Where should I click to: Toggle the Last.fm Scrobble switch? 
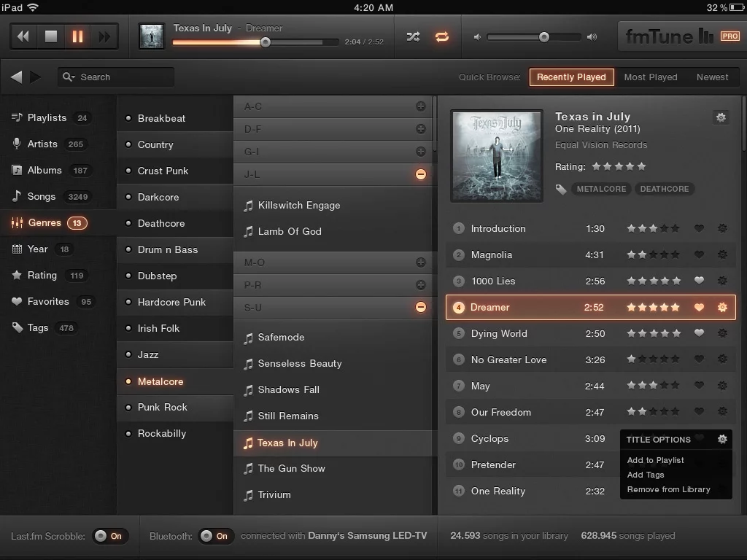[110, 536]
